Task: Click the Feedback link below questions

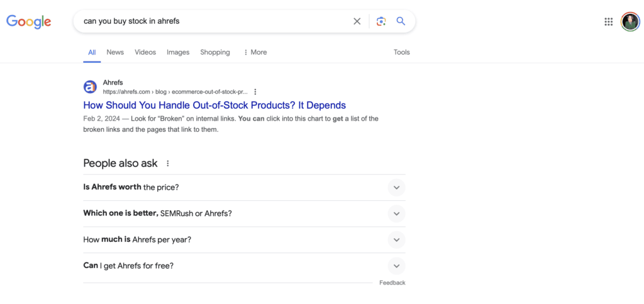Action: click(392, 283)
